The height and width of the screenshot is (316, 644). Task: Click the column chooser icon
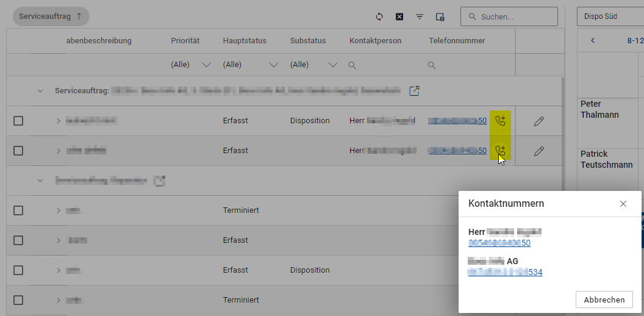[x=440, y=17]
